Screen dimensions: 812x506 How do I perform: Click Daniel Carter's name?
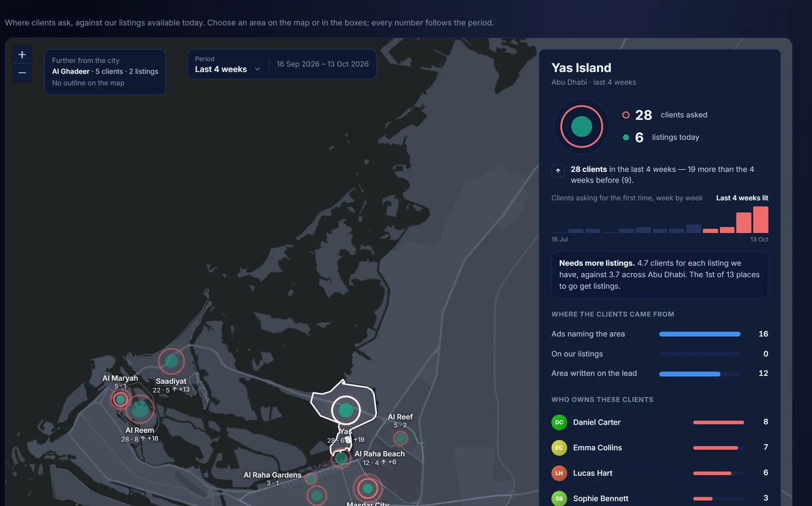[597, 422]
